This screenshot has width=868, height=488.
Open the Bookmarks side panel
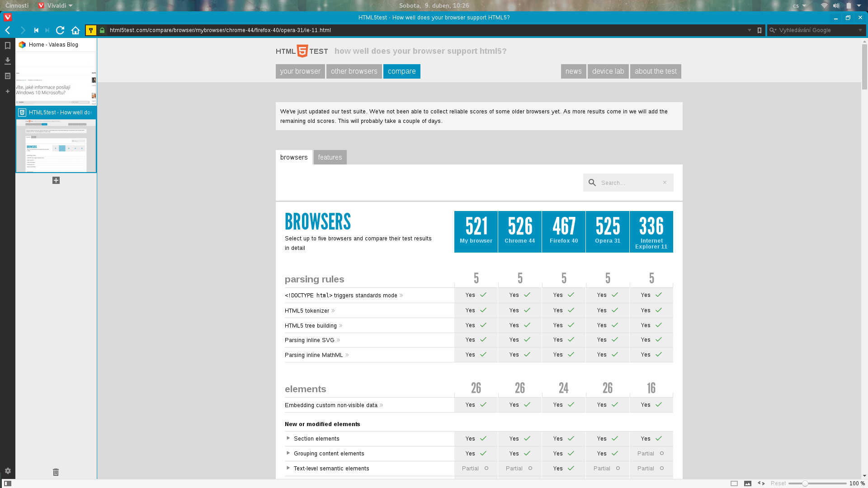[x=8, y=46]
